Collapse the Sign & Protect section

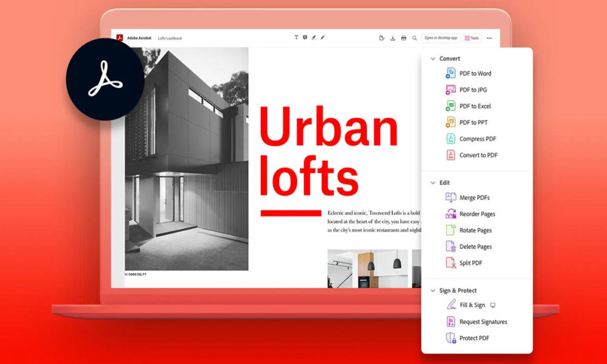(433, 290)
